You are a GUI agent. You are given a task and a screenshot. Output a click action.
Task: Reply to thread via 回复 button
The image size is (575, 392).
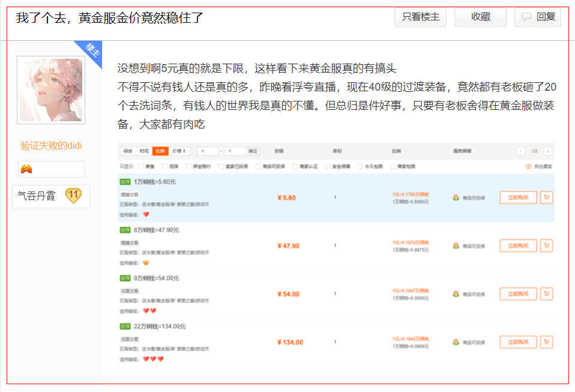pyautogui.click(x=538, y=17)
